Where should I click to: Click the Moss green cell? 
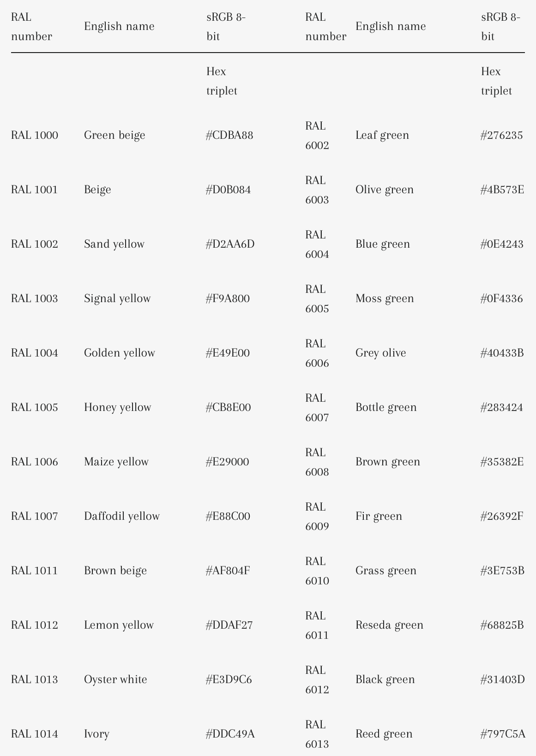click(x=385, y=298)
